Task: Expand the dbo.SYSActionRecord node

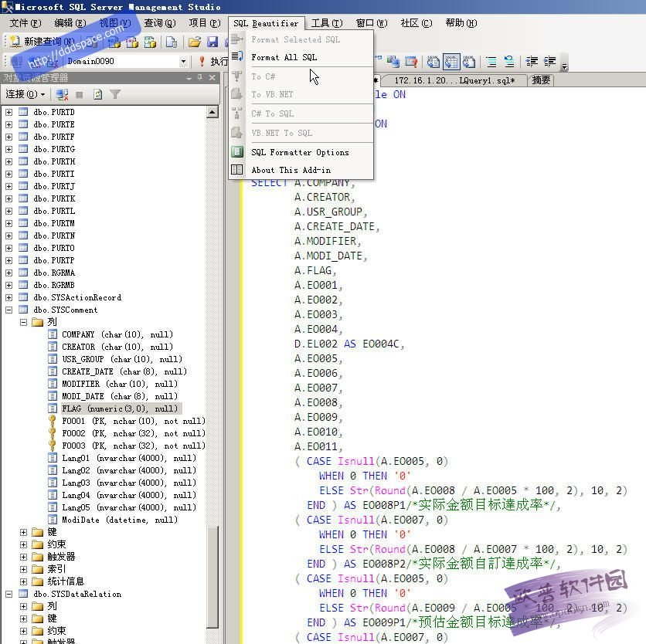Action: (x=8, y=297)
